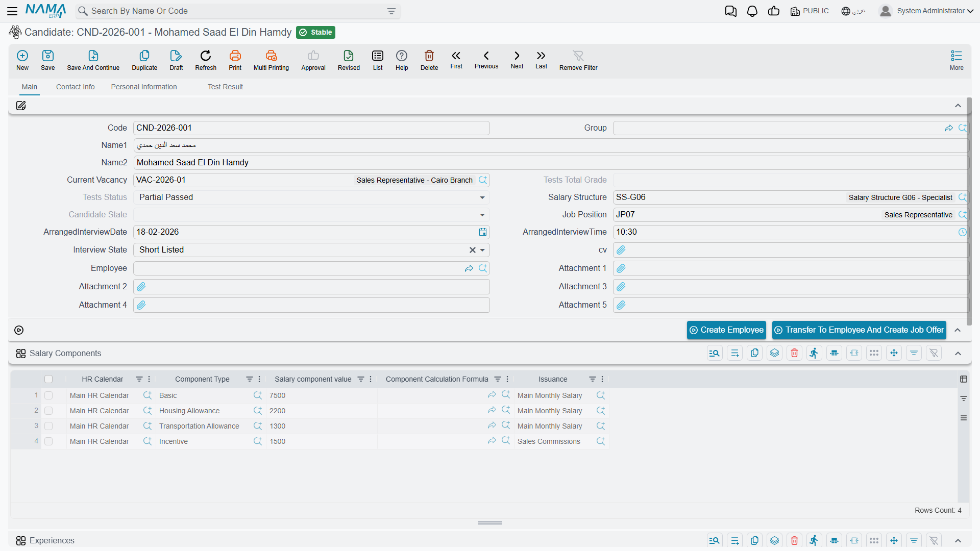Open the Test Result tab
Image resolution: width=980 pixels, height=551 pixels.
pos(225,87)
